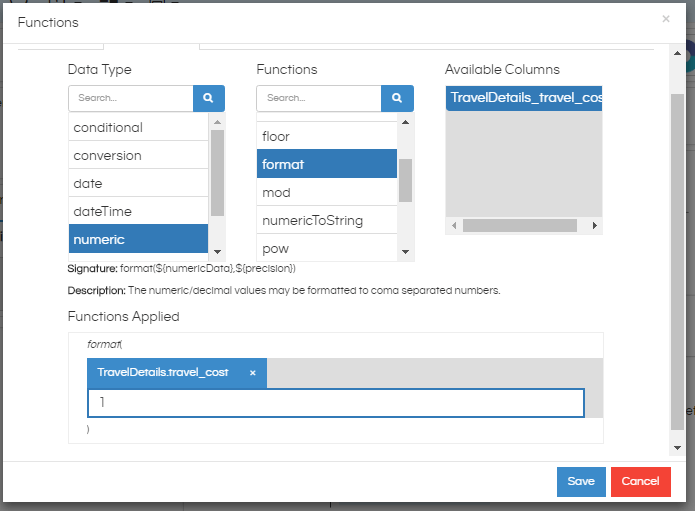695x511 pixels.
Task: Click the dialog's down scroll arrow
Action: tap(677, 448)
